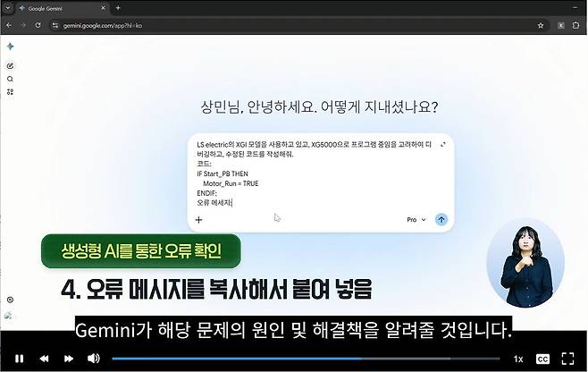Select the Google Gemini browser tab
The height and width of the screenshot is (372, 588).
(x=62, y=8)
